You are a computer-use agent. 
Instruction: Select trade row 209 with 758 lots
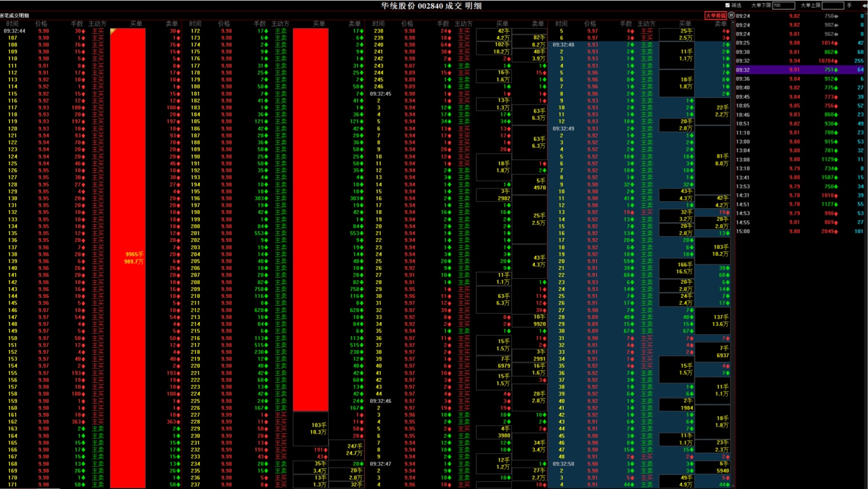pyautogui.click(x=274, y=289)
